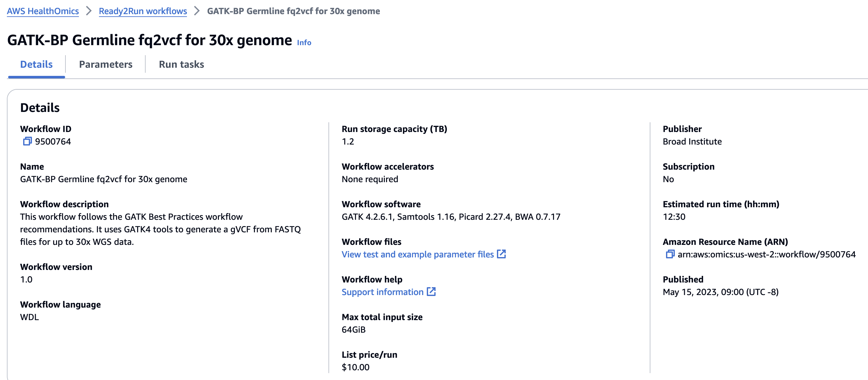This screenshot has width=868, height=380.
Task: Click the Workflow files label
Action: (371, 242)
